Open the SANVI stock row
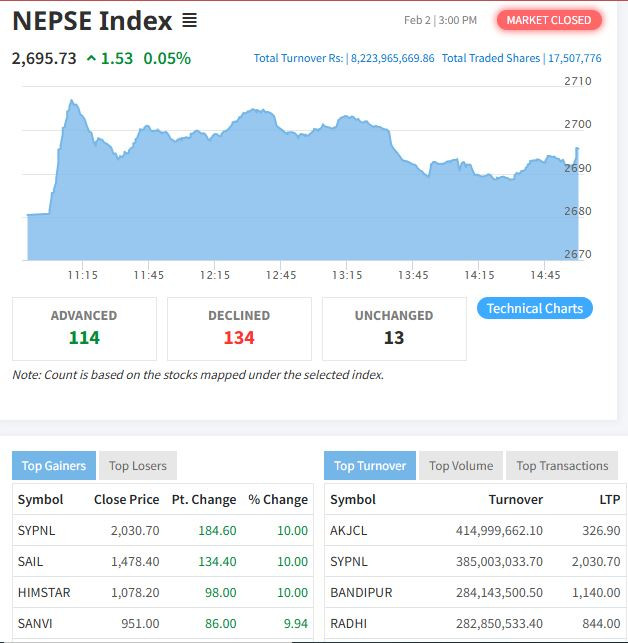Image resolution: width=628 pixels, height=643 pixels. tap(35, 623)
